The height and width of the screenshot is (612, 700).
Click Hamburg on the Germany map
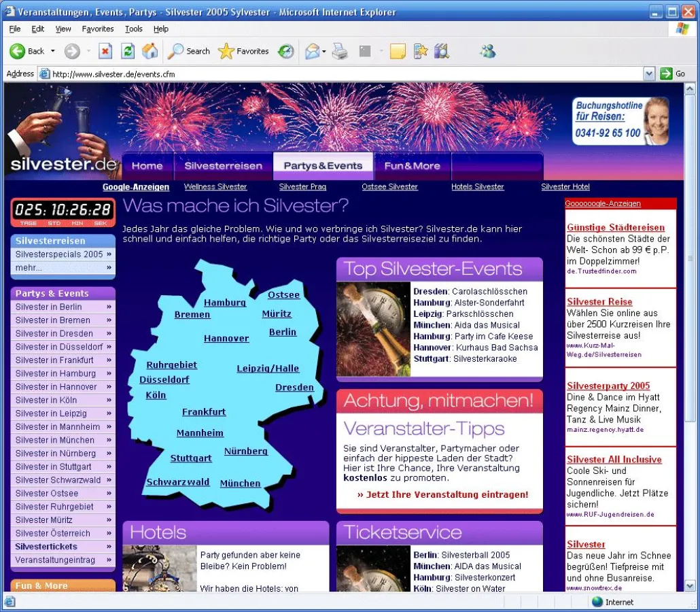pos(224,303)
